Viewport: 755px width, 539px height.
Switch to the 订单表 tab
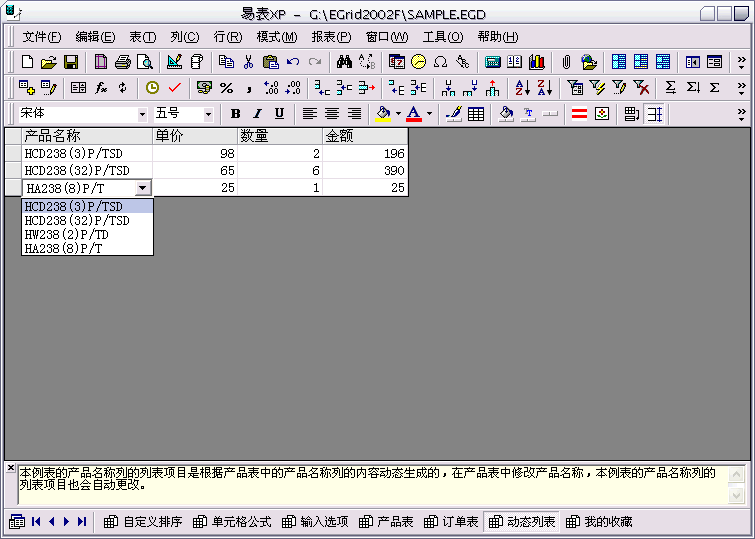451,522
